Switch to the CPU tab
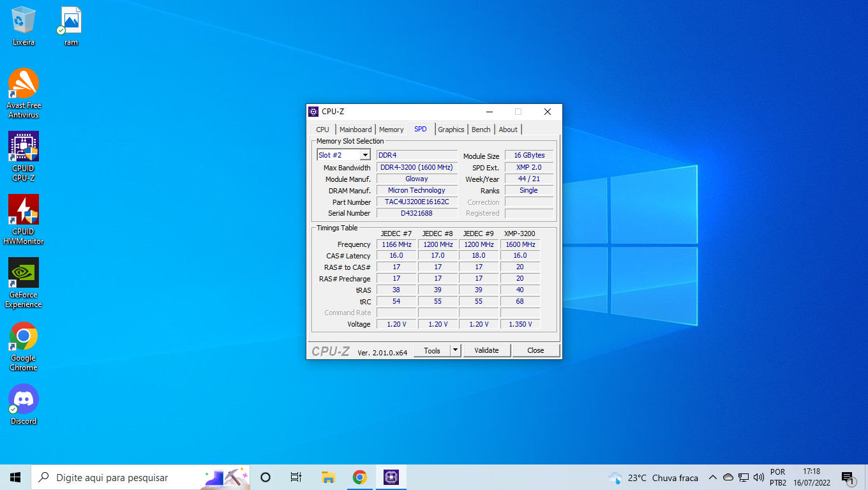The image size is (868, 490). click(x=323, y=130)
